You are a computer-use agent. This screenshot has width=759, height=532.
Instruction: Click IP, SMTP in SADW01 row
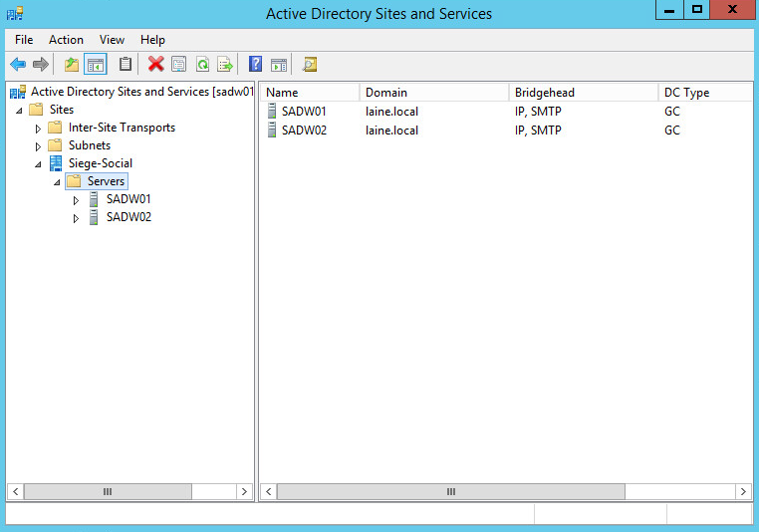(x=538, y=112)
